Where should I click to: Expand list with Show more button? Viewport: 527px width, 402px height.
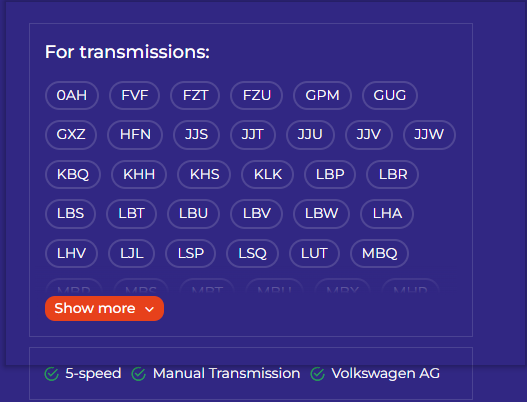104,308
